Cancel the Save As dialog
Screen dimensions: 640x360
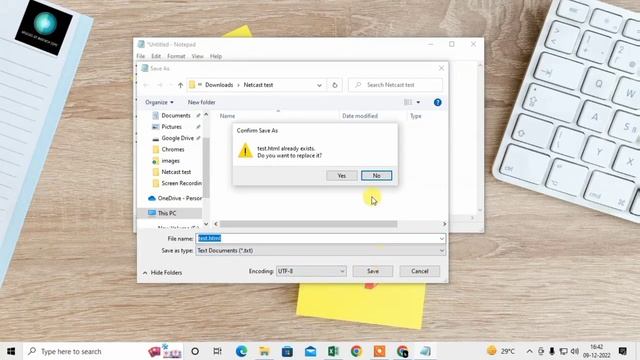420,271
